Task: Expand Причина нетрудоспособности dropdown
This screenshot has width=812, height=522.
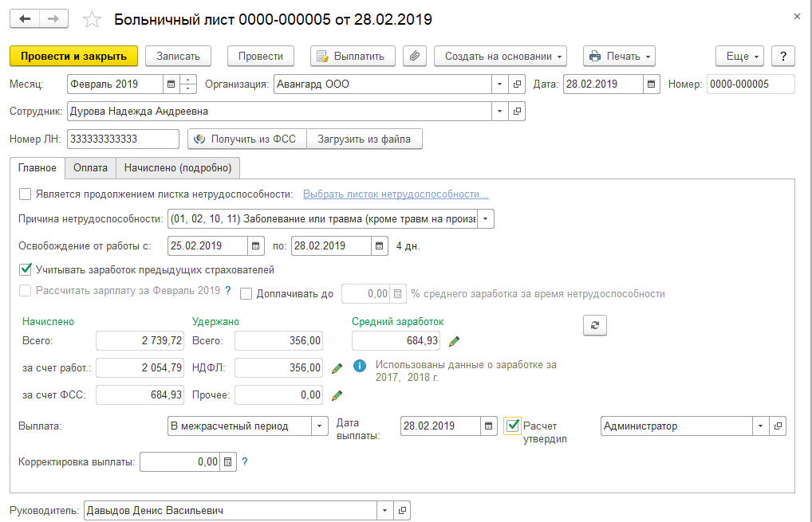Action: (x=486, y=219)
